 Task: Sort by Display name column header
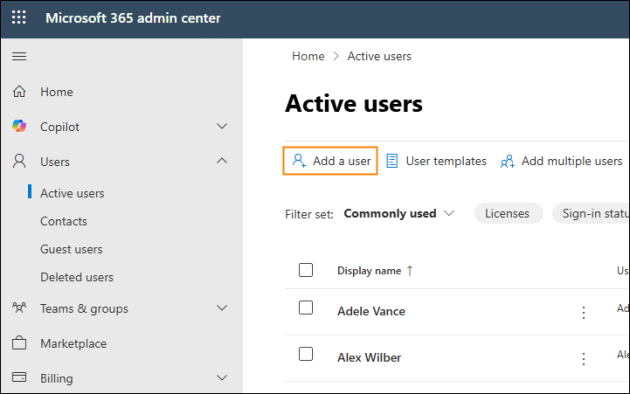click(369, 271)
